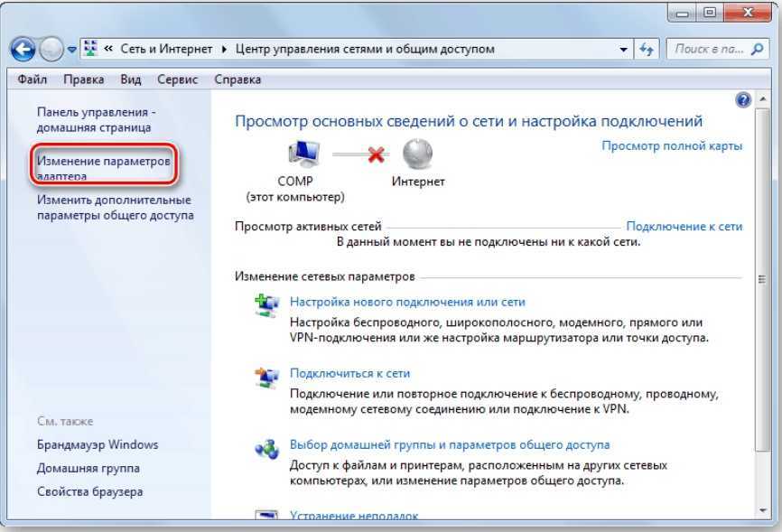Open 'Изменение параметров адаптера' link
This screenshot has width=782, height=532.
point(103,168)
